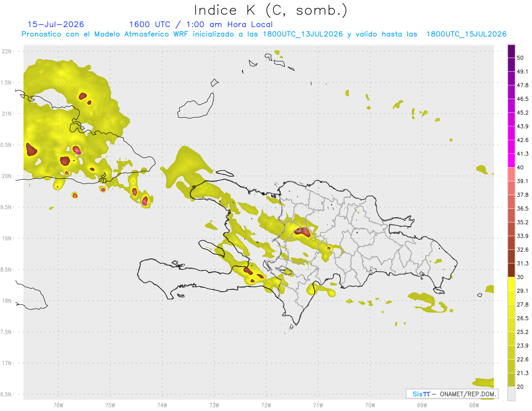Click the '35.2' colorbar label
532x411 pixels.
click(x=523, y=222)
